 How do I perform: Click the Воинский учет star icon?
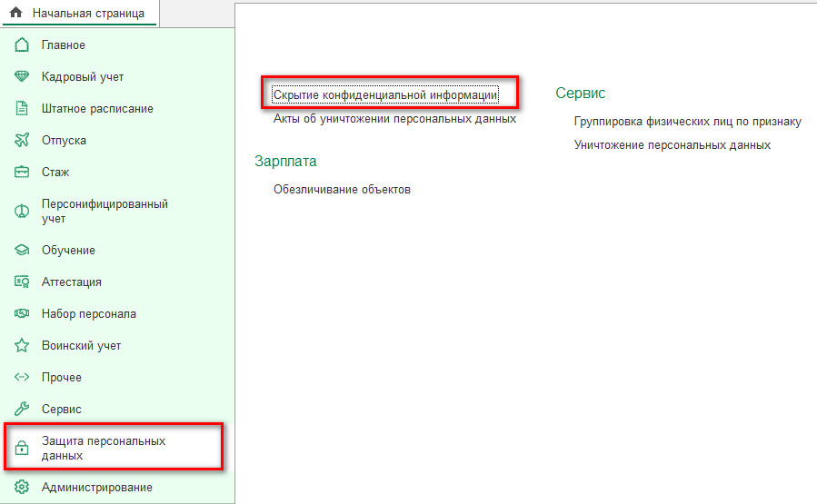coord(23,346)
